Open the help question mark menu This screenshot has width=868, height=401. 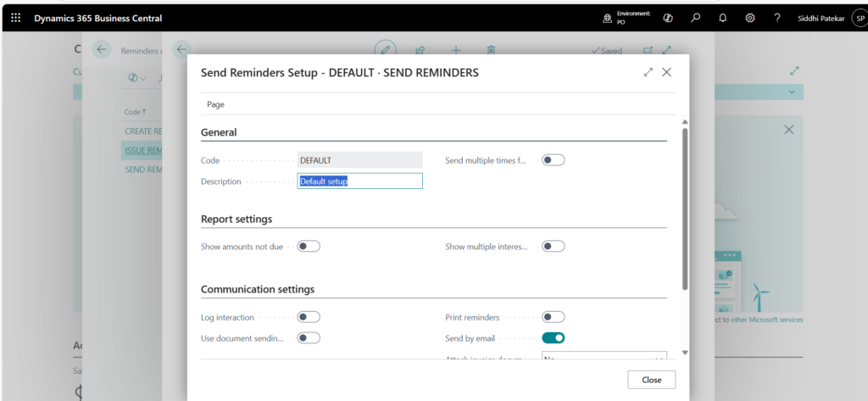coord(777,19)
